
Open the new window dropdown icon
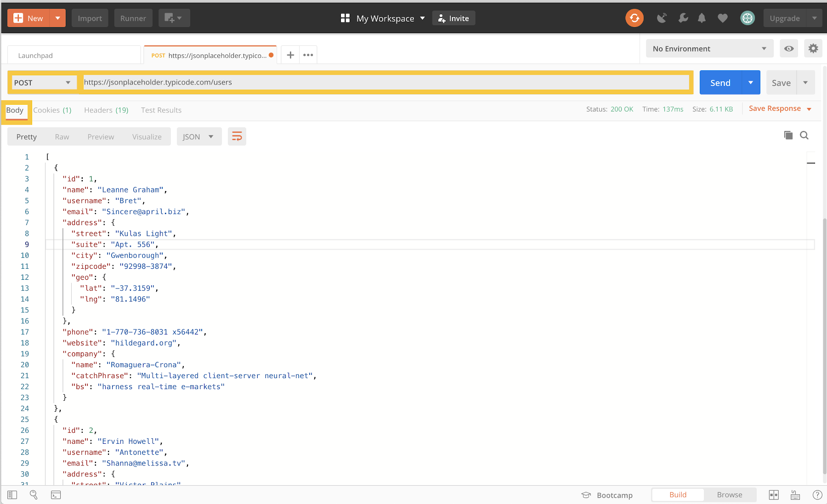point(174,18)
